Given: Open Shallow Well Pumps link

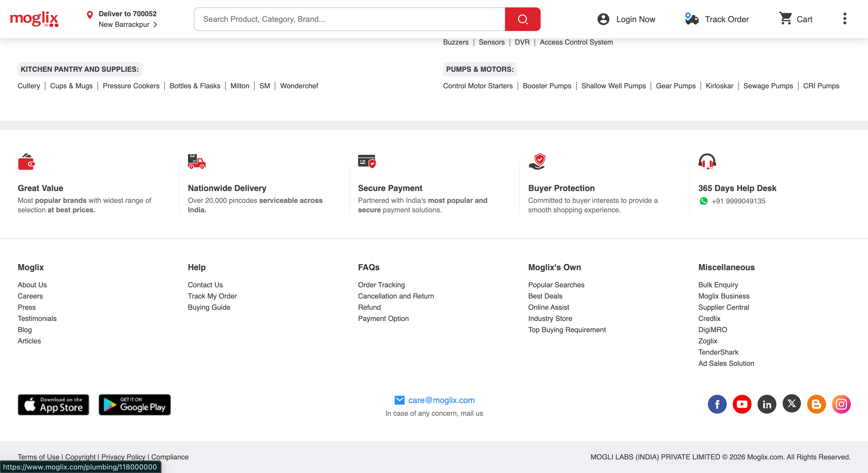Looking at the screenshot, I should pyautogui.click(x=614, y=86).
